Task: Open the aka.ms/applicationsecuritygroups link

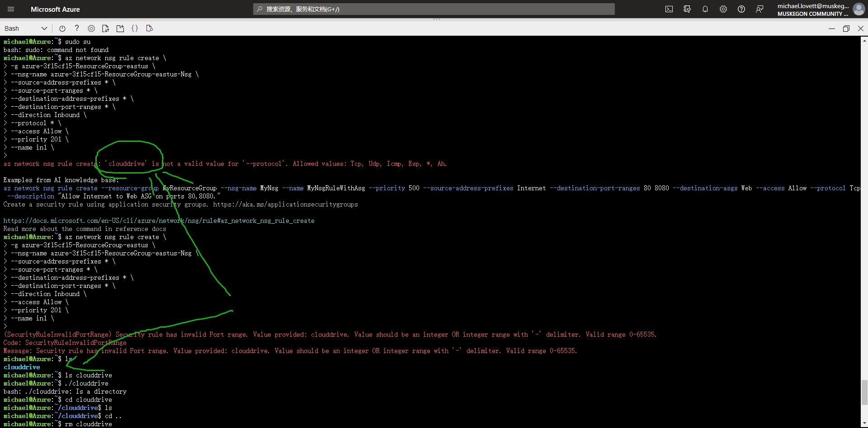Action: click(x=285, y=204)
